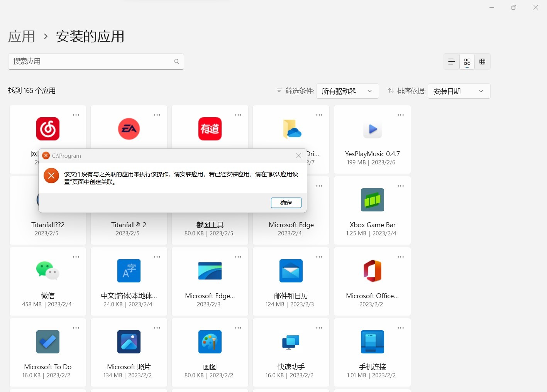Click the Titanfall??2 app name

(x=48, y=225)
